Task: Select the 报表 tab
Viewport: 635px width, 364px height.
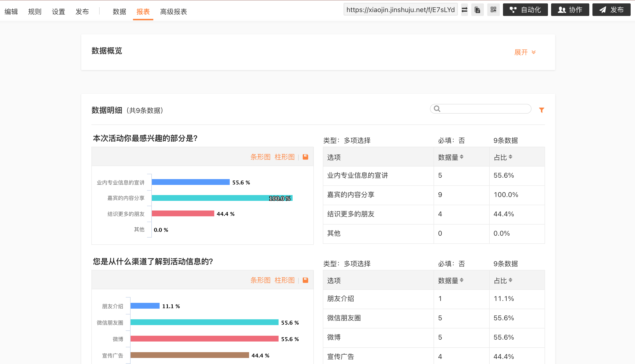Action: pyautogui.click(x=143, y=12)
